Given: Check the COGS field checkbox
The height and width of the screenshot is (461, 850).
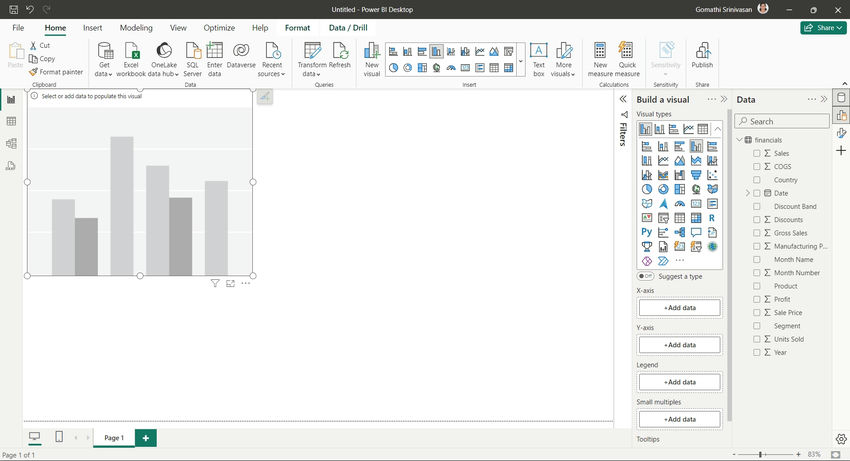Looking at the screenshot, I should [x=757, y=167].
